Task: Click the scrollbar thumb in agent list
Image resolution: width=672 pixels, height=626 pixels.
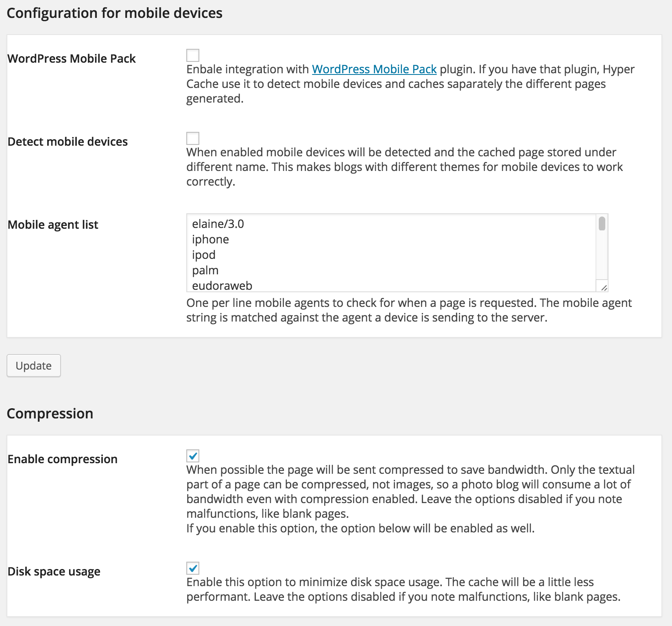Action: point(602,223)
